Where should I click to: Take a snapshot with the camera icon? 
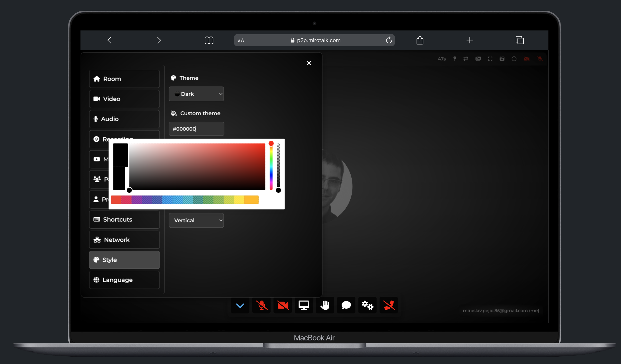point(502,59)
